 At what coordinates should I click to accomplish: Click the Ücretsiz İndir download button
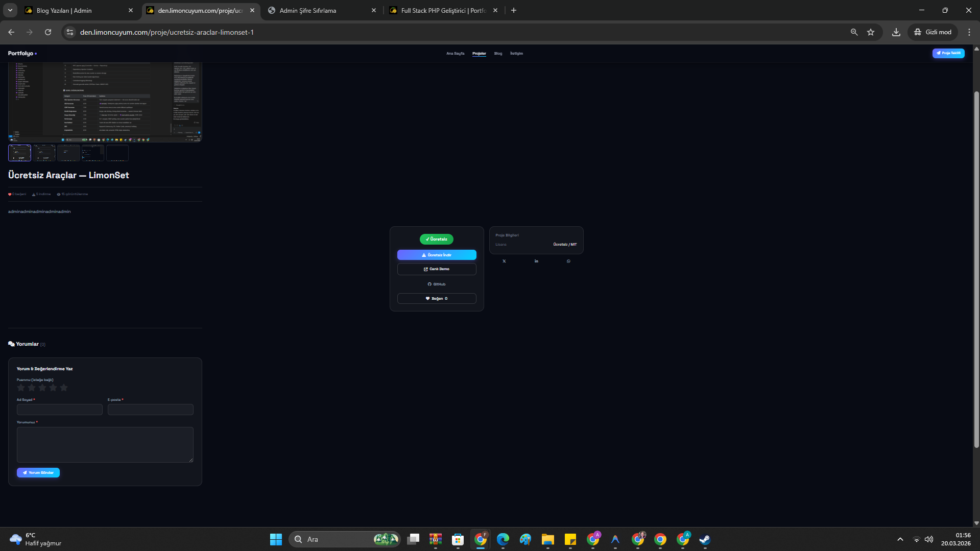point(437,255)
